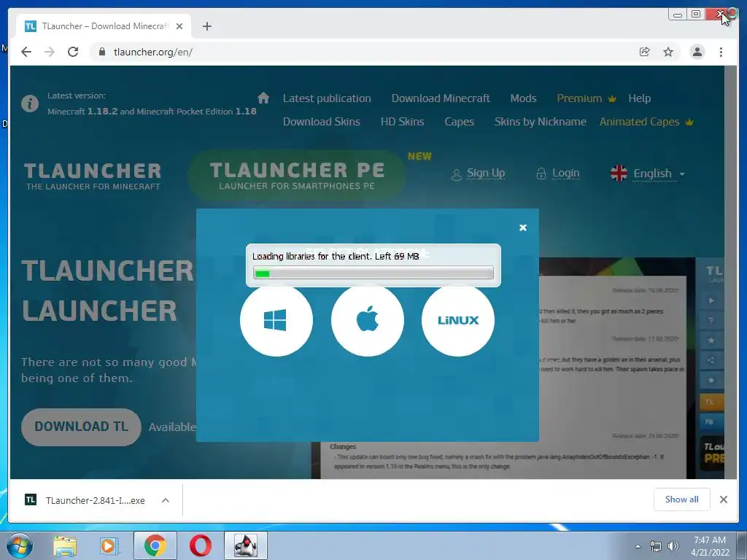Close the TLauncher browser tab
Image resolution: width=747 pixels, height=560 pixels.
(x=179, y=26)
